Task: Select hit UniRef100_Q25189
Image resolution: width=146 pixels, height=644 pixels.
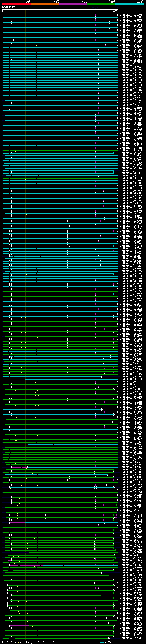Action: click(131, 304)
